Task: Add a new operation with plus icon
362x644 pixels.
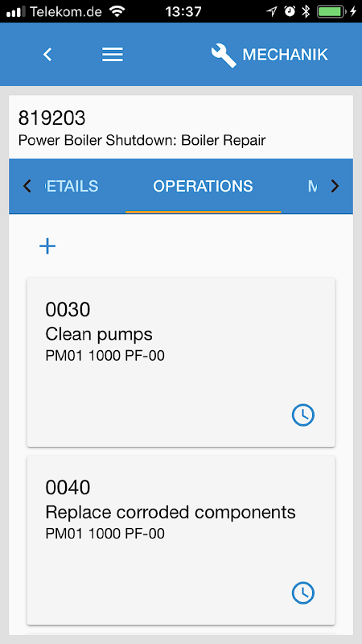Action: pos(47,246)
